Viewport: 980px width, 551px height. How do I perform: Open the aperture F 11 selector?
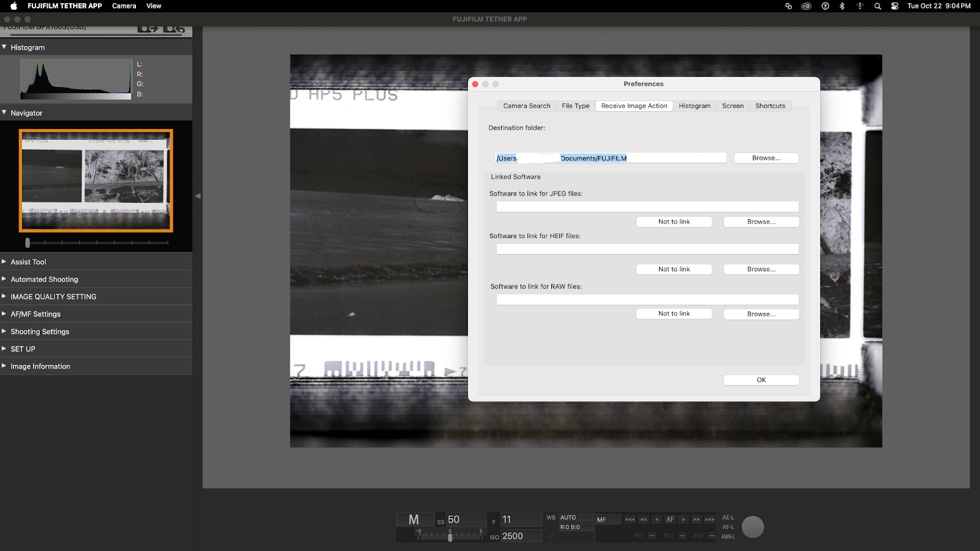pyautogui.click(x=521, y=519)
